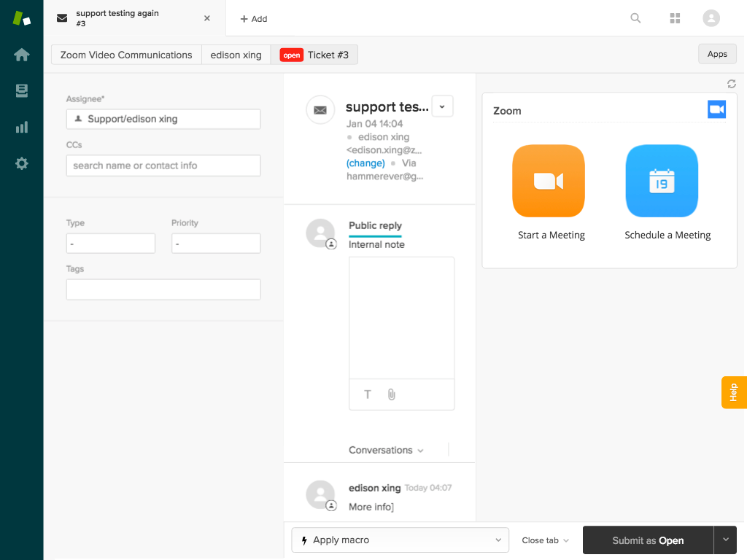Open the Admin gear icon in sidebar
This screenshot has width=747, height=560.
click(22, 163)
